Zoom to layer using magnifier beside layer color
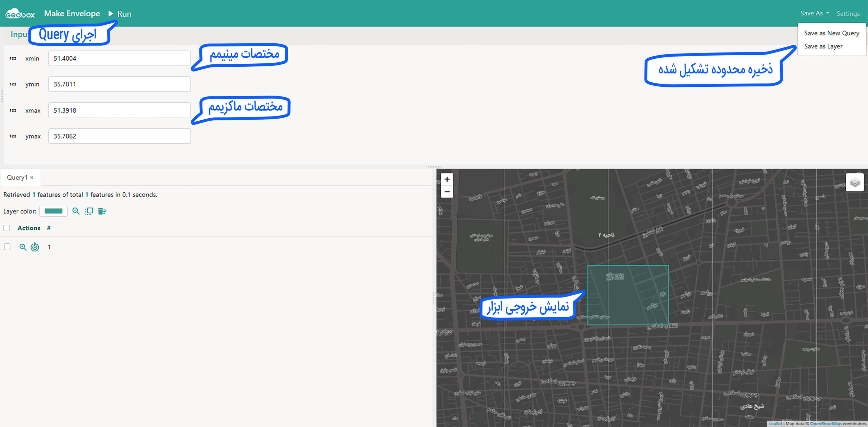The height and width of the screenshot is (427, 868). [76, 211]
